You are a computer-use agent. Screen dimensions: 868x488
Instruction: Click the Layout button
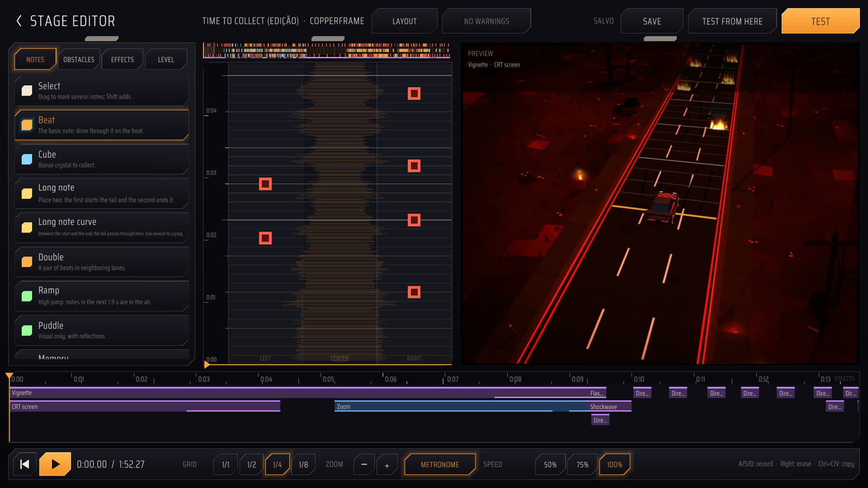point(405,21)
